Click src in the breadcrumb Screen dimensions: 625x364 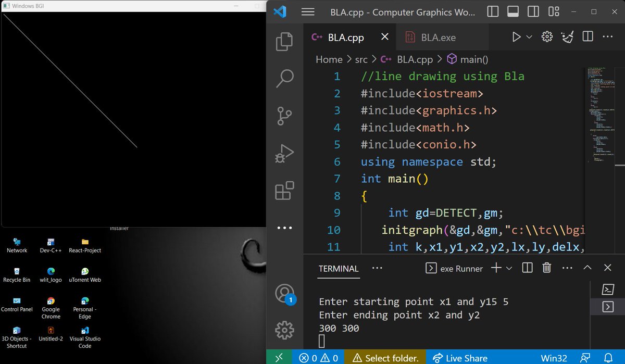(361, 59)
